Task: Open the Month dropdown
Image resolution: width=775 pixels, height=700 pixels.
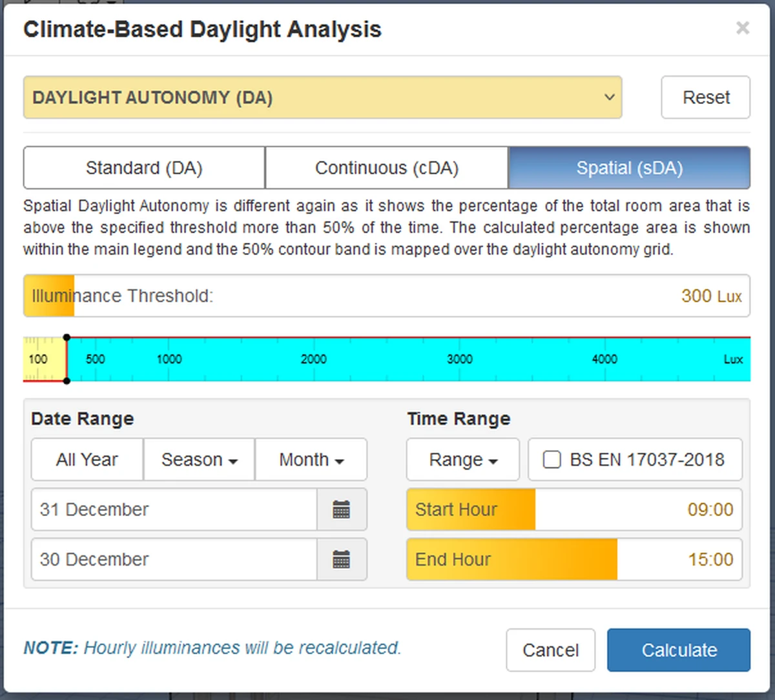Action: click(311, 459)
